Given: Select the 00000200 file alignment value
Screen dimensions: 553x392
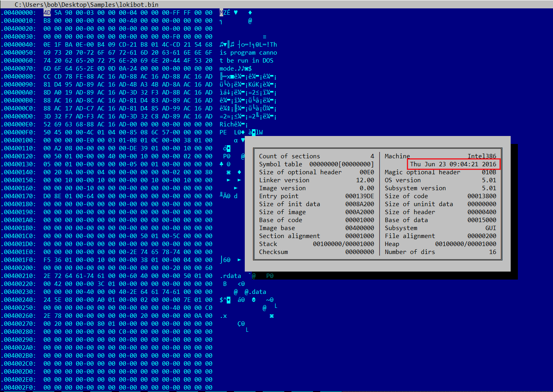Looking at the screenshot, I should pyautogui.click(x=482, y=236).
